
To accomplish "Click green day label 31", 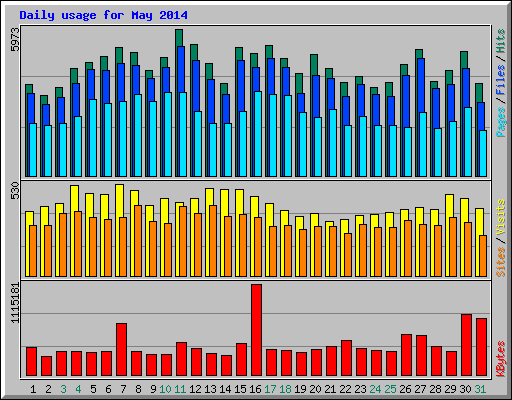I will [480, 389].
